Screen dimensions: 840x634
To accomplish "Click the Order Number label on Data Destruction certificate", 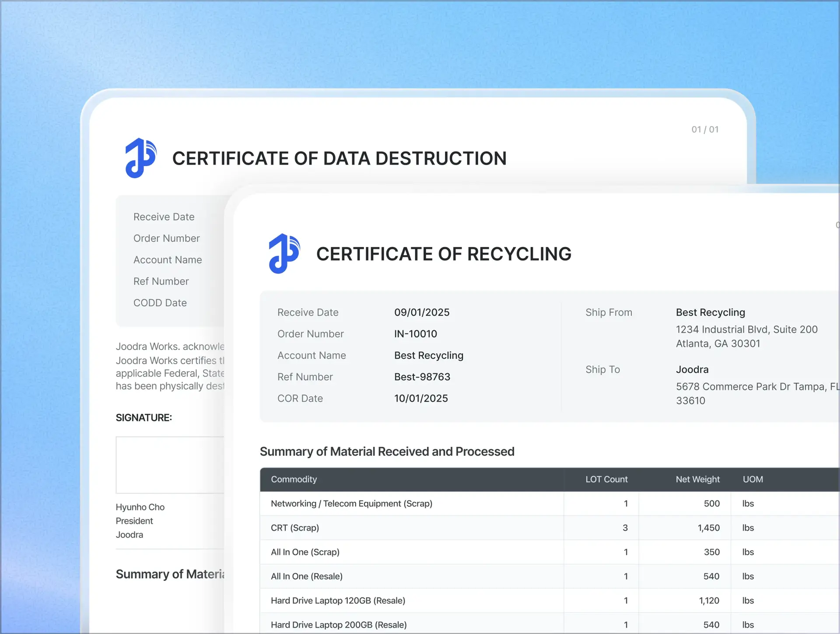I will tap(166, 238).
